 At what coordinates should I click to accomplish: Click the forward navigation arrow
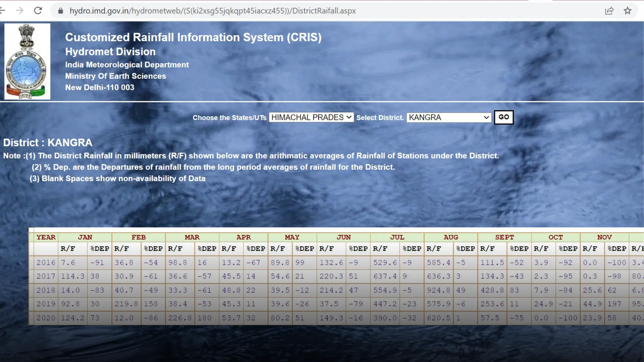(x=19, y=11)
